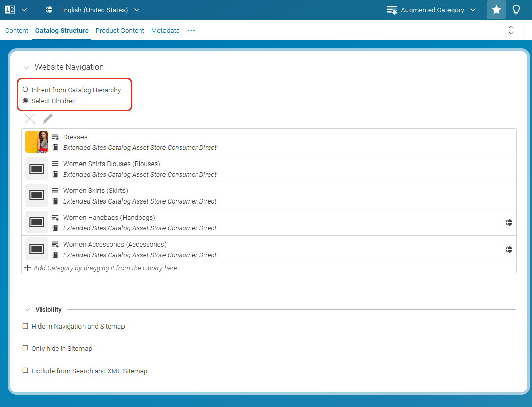Screen dimensions: 532x407
Task: Click the language globe icon in top bar
Action: point(49,9)
